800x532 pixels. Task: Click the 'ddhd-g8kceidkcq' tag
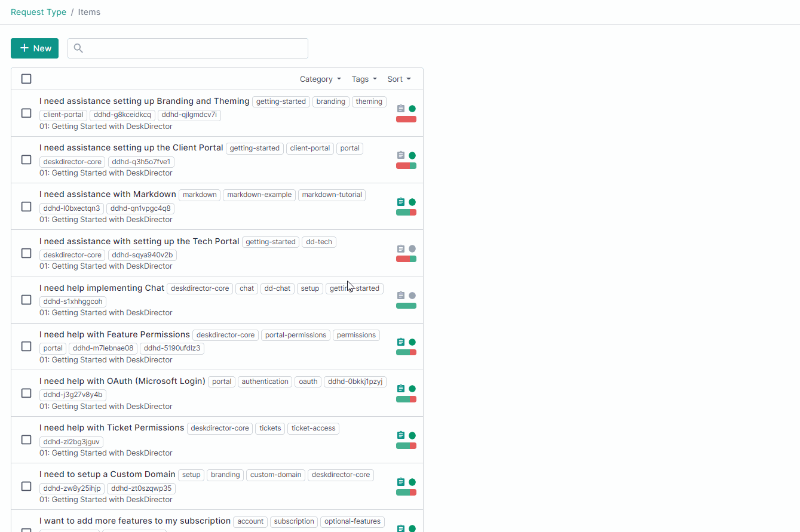(122, 115)
